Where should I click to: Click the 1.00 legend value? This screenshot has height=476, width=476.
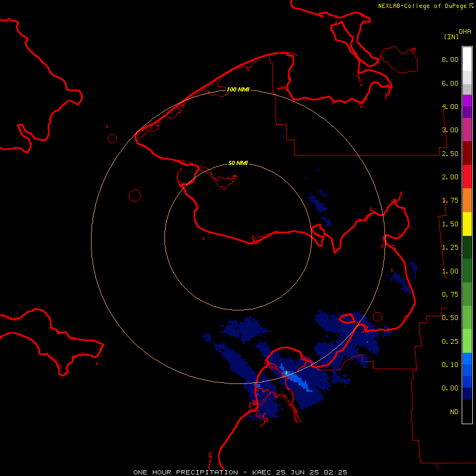point(450,271)
